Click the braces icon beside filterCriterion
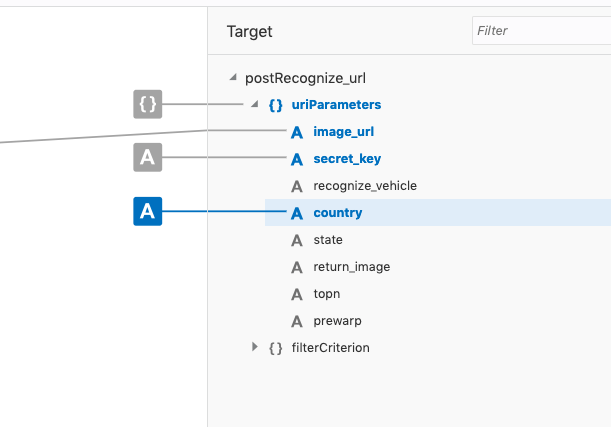The width and height of the screenshot is (611, 427). [x=275, y=348]
